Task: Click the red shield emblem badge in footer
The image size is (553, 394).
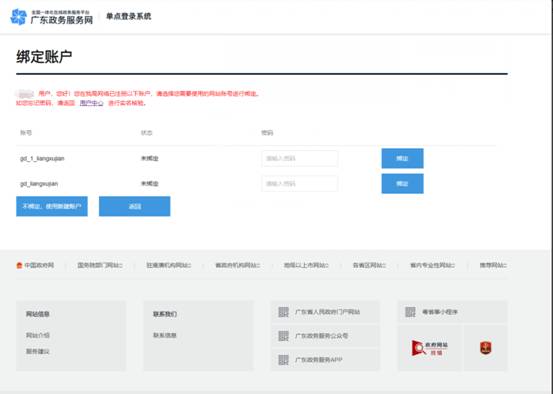Action: (486, 348)
